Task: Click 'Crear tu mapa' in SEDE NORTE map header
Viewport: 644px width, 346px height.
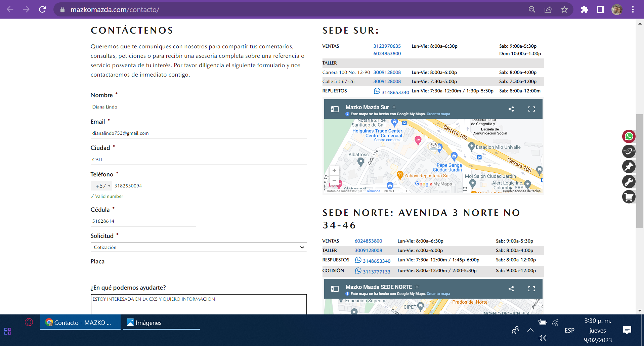Action: 438,294
